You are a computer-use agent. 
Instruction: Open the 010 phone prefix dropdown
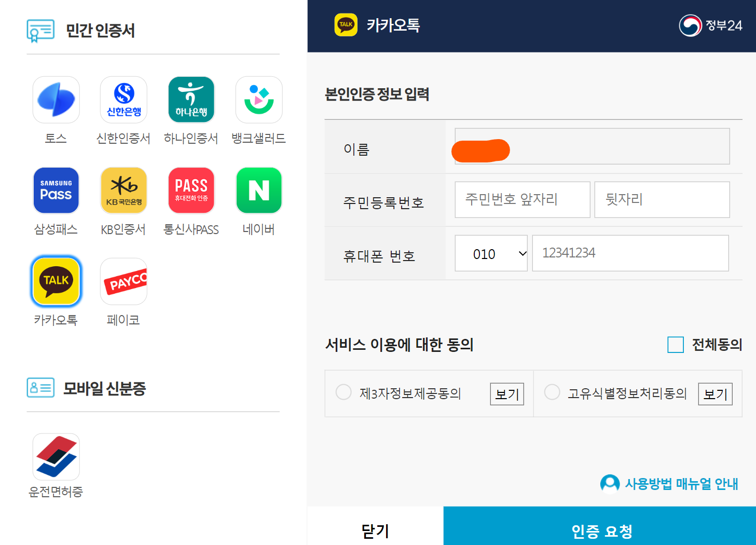tap(491, 253)
